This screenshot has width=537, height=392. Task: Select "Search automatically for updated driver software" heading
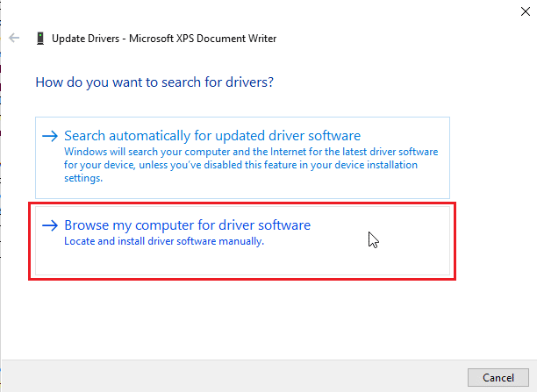coord(212,136)
